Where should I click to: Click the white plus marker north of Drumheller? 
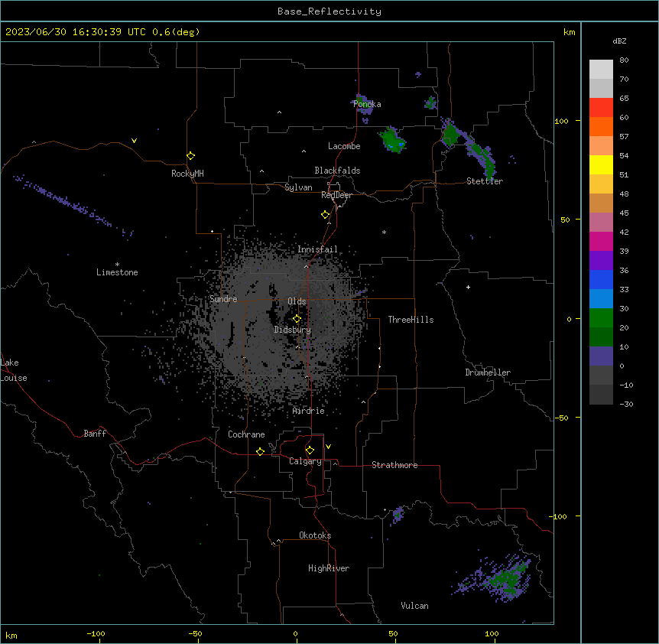point(468,287)
